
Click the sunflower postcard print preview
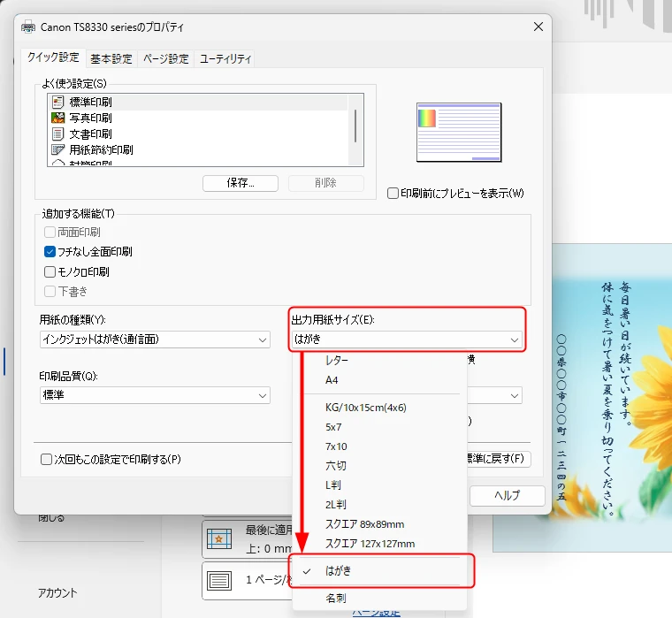[583, 398]
